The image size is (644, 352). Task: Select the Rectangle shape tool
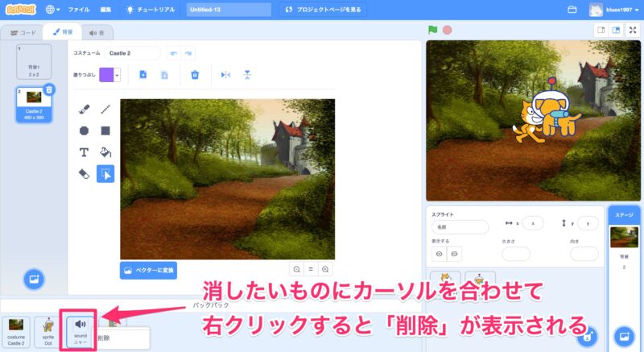click(105, 130)
